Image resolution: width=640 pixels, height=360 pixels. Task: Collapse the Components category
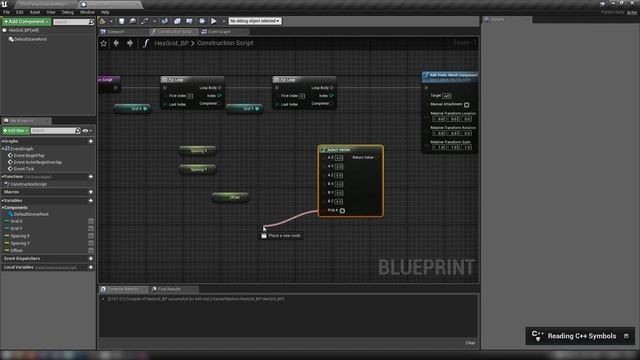click(x=2, y=208)
